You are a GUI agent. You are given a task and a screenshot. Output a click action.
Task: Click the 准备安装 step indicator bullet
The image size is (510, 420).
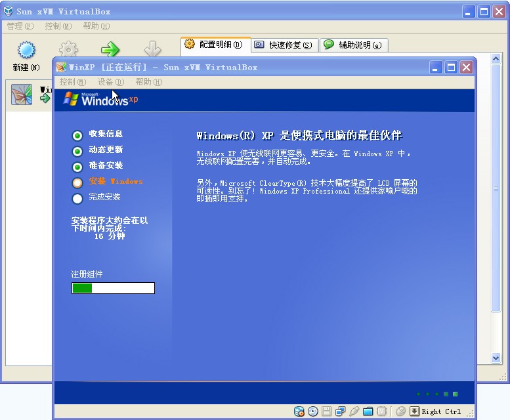point(77,167)
